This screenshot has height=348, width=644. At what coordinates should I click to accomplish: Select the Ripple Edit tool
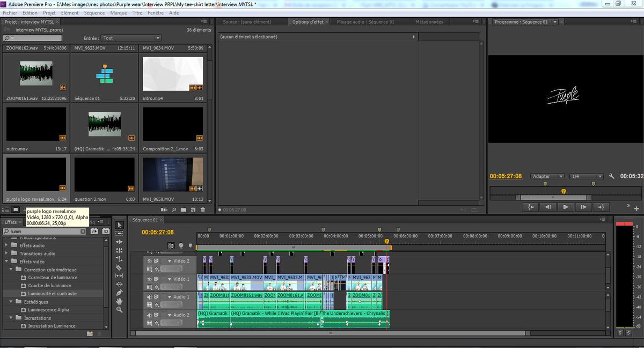pos(120,242)
